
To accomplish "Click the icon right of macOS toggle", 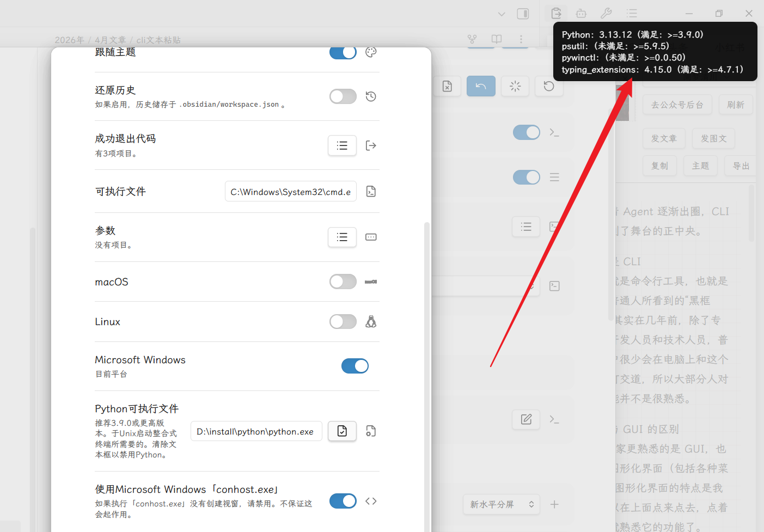I will coord(371,282).
